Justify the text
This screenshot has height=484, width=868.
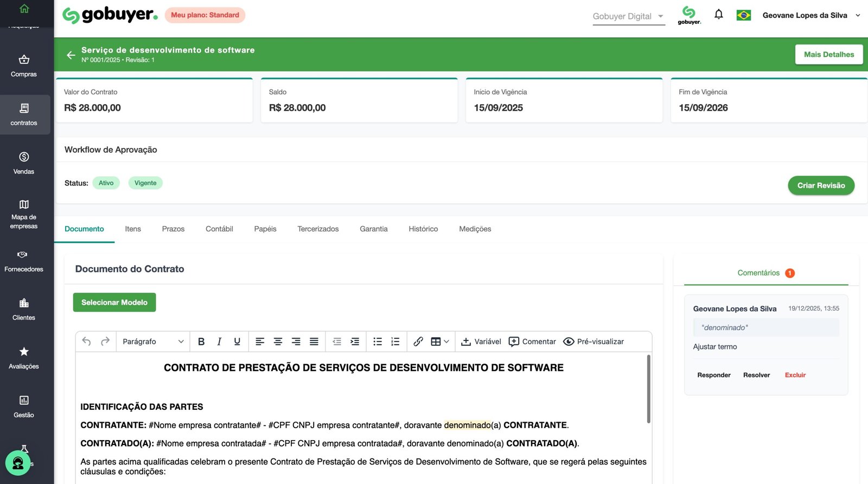(x=314, y=341)
